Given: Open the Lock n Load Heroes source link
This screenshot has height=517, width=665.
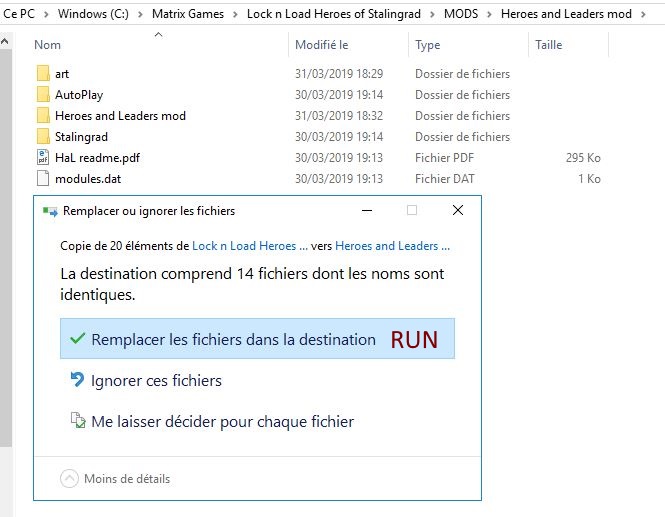Looking at the screenshot, I should pyautogui.click(x=250, y=246).
